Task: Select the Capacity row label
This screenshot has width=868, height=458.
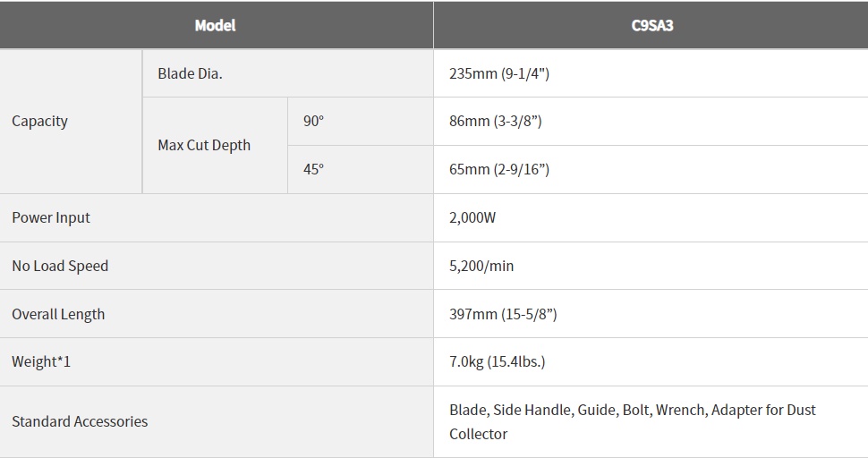Action: (x=40, y=121)
